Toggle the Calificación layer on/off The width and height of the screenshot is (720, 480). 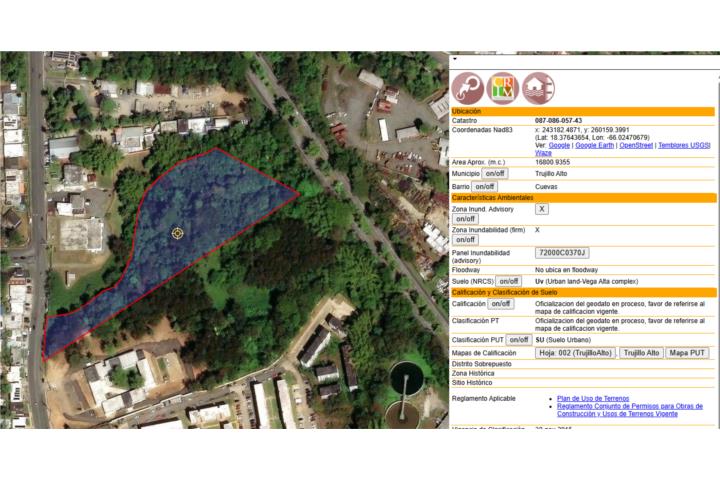(500, 304)
